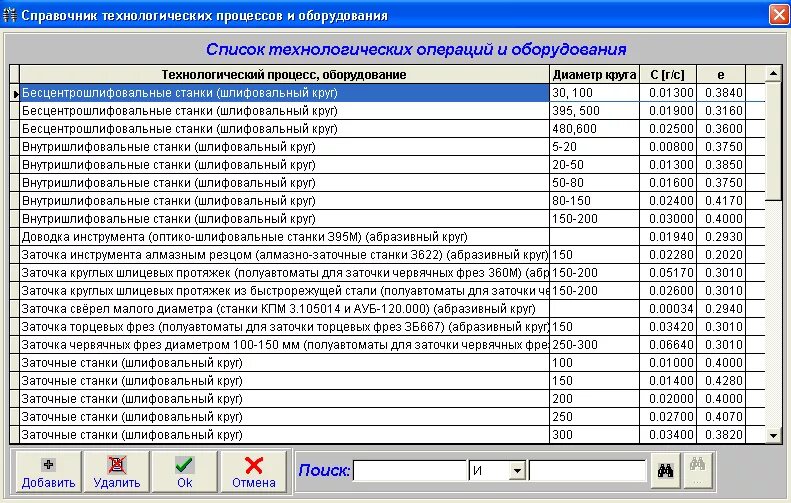The image size is (791, 503).
Task: Click the diameter cell reading 250
Action: pos(594,417)
